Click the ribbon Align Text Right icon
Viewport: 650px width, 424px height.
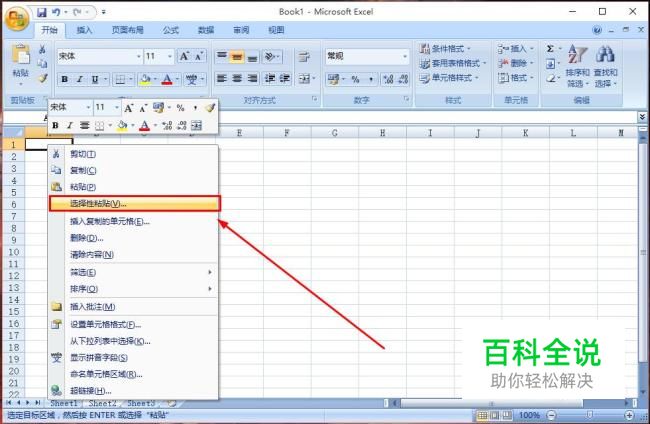(x=252, y=78)
